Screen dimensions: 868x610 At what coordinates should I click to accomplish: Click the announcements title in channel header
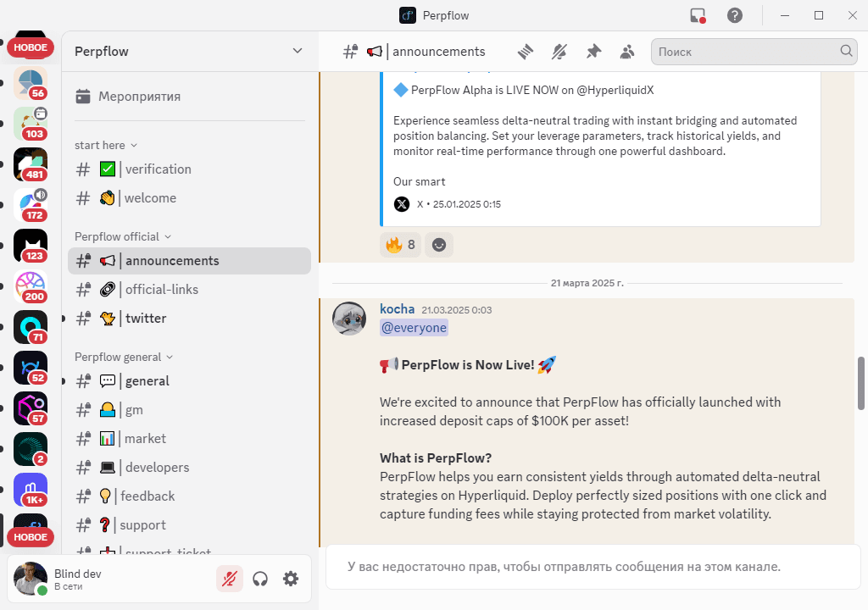[439, 52]
